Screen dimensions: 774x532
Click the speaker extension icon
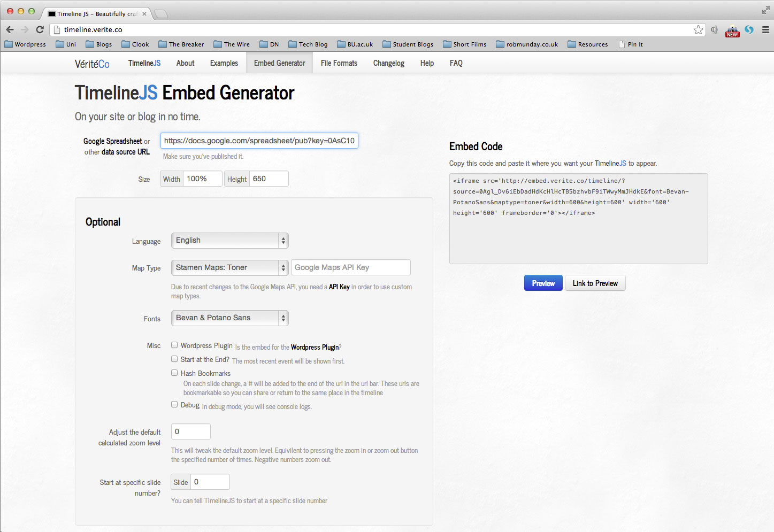715,29
